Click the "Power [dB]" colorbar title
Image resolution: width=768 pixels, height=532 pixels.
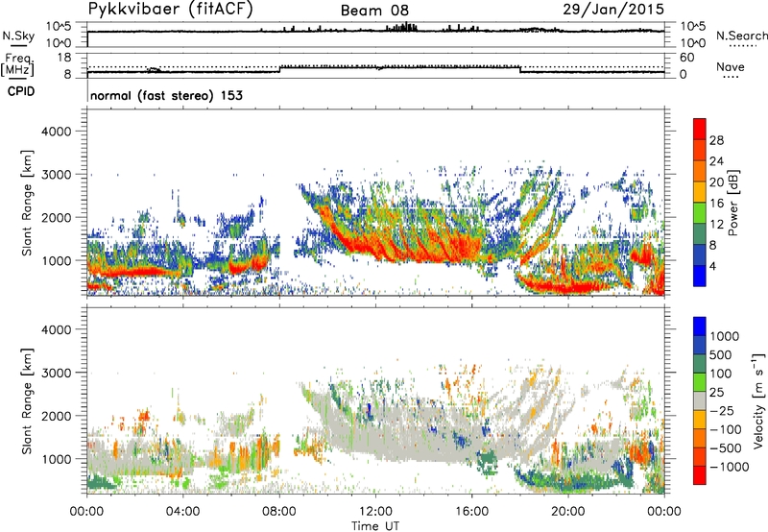point(732,203)
